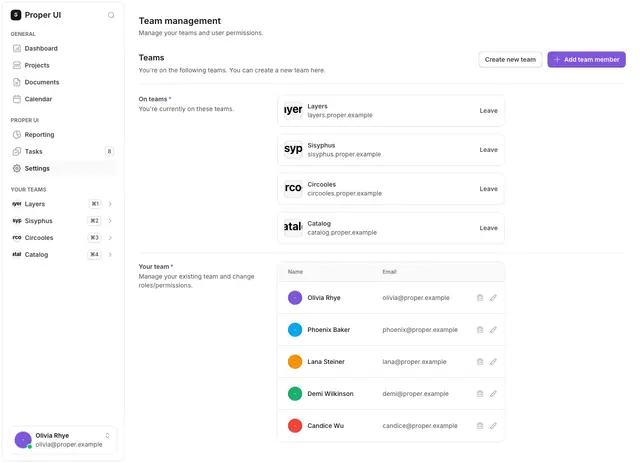Click the Add team member button

tap(587, 60)
